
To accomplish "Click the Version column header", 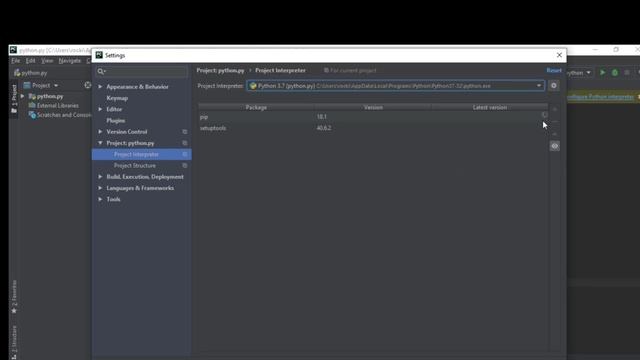I will (x=373, y=107).
